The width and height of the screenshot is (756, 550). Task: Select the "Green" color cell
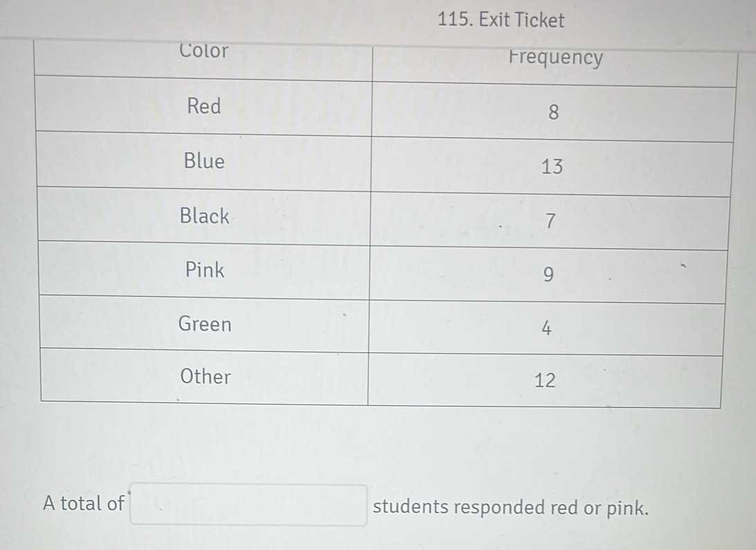(205, 324)
